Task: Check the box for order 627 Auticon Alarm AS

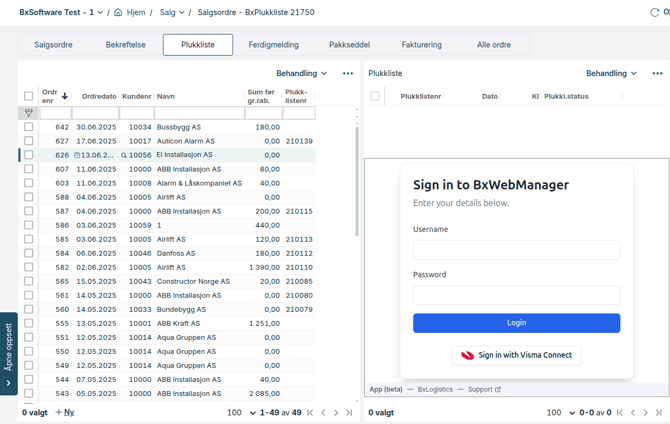Action: click(x=29, y=141)
